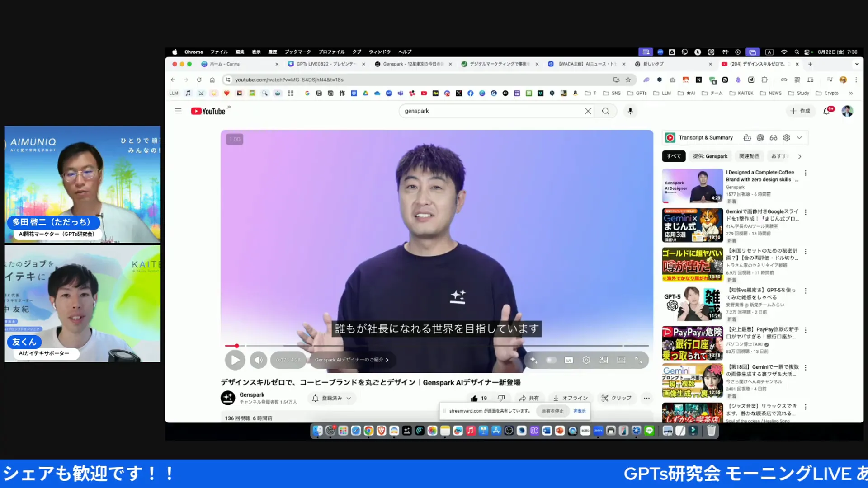Open the Chrome ファイル menu
The height and width of the screenshot is (488, 868).
pyautogui.click(x=219, y=52)
